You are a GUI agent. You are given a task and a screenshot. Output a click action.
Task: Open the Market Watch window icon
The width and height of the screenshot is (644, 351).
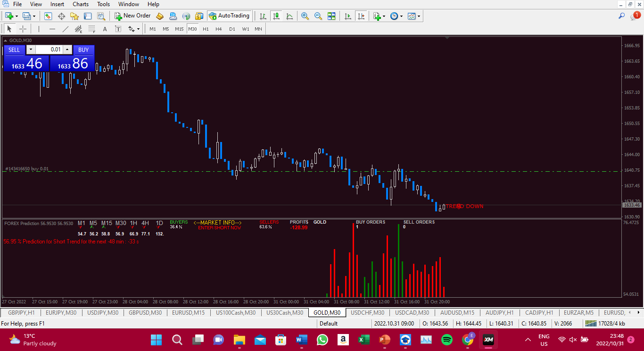tap(48, 16)
